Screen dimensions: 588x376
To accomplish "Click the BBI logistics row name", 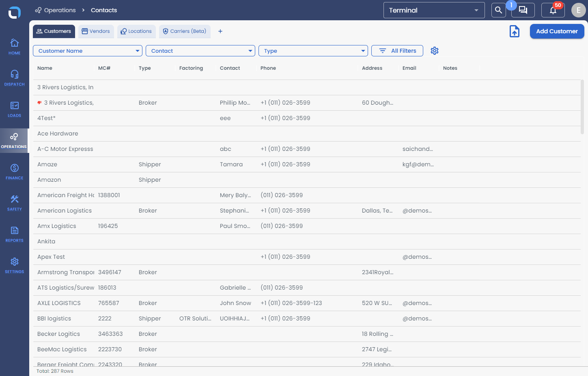I will click(54, 318).
